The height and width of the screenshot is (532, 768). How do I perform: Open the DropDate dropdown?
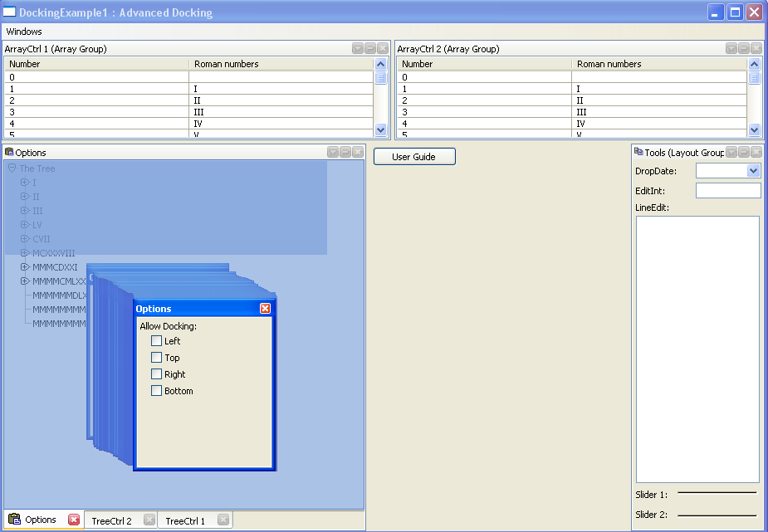tap(753, 171)
